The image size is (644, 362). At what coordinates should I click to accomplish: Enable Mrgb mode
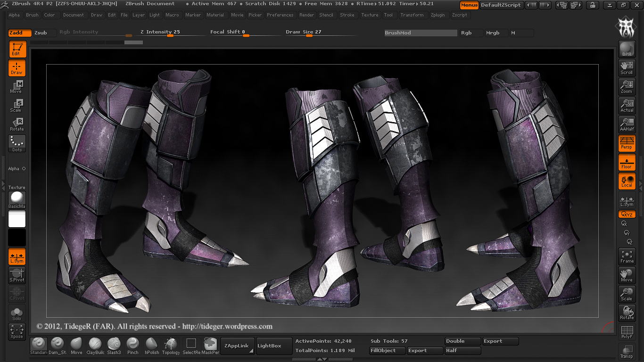495,33
